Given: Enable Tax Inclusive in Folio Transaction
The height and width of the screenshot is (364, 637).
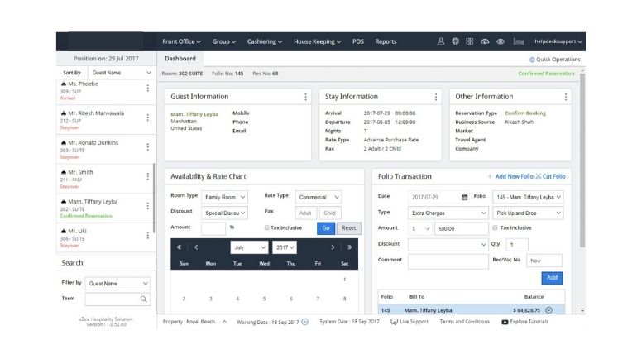Looking at the screenshot, I should pyautogui.click(x=495, y=227).
